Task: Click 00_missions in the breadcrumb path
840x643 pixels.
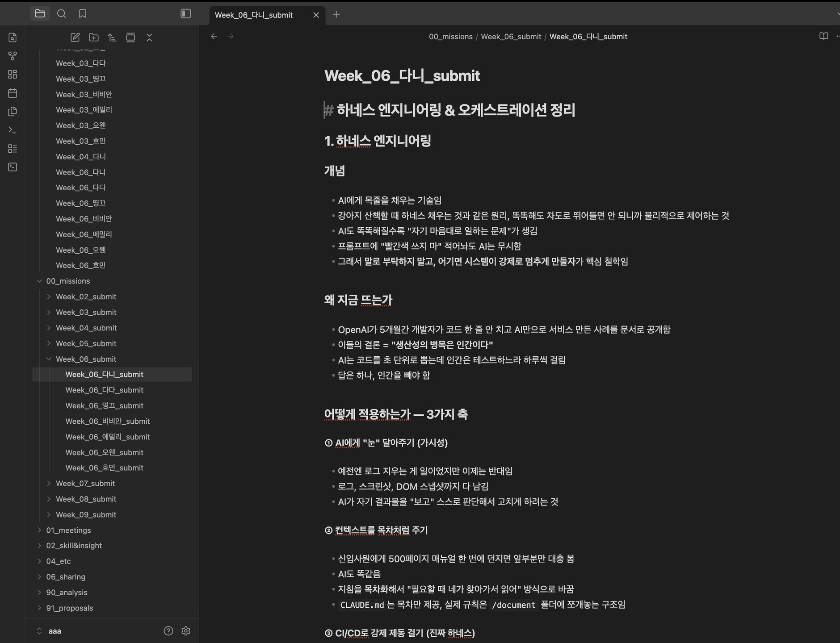Action: tap(450, 37)
